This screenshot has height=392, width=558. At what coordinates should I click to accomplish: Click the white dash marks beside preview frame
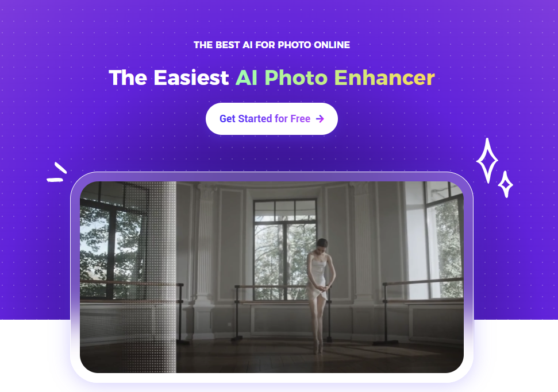pos(56,172)
